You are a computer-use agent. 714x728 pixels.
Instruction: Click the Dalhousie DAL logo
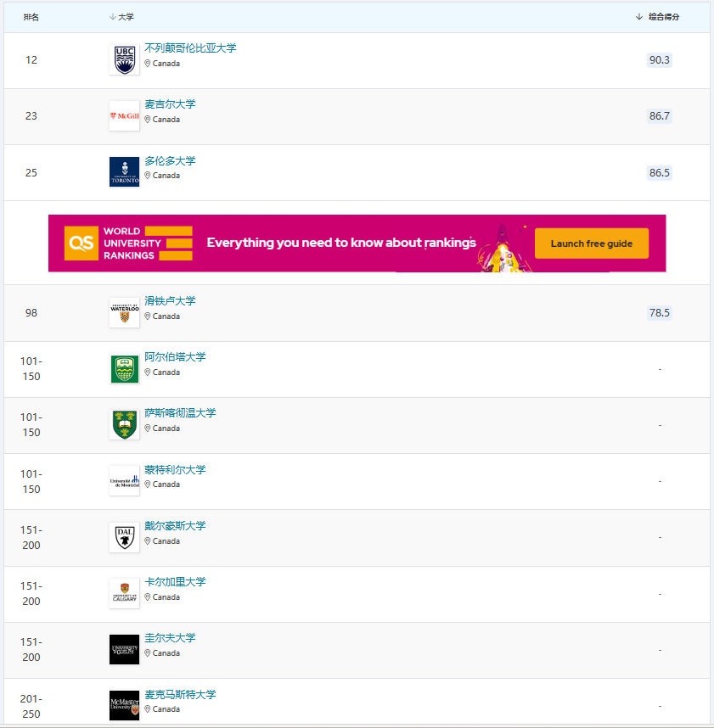click(x=125, y=538)
